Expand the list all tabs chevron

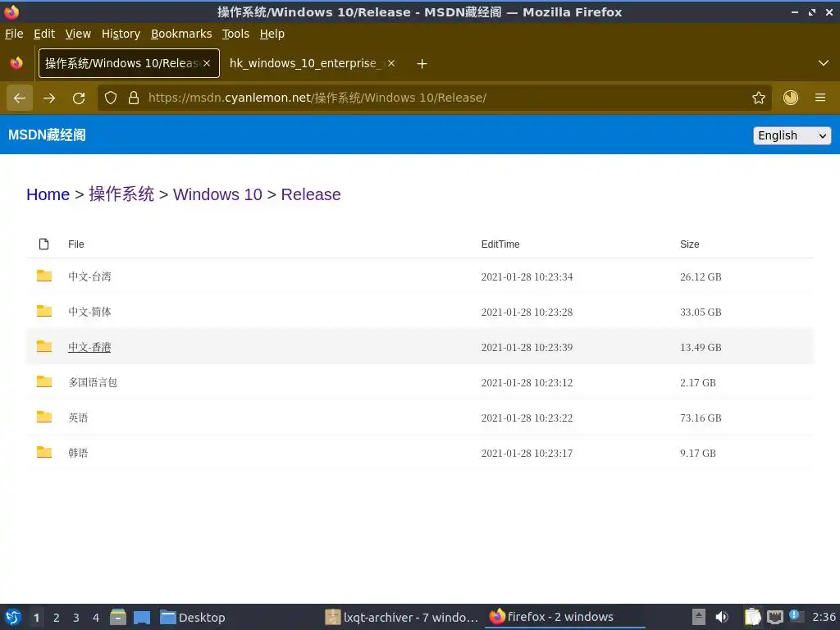(x=824, y=63)
